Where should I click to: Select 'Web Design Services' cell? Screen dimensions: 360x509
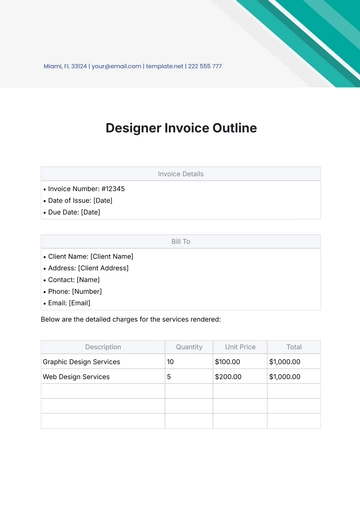click(x=103, y=377)
